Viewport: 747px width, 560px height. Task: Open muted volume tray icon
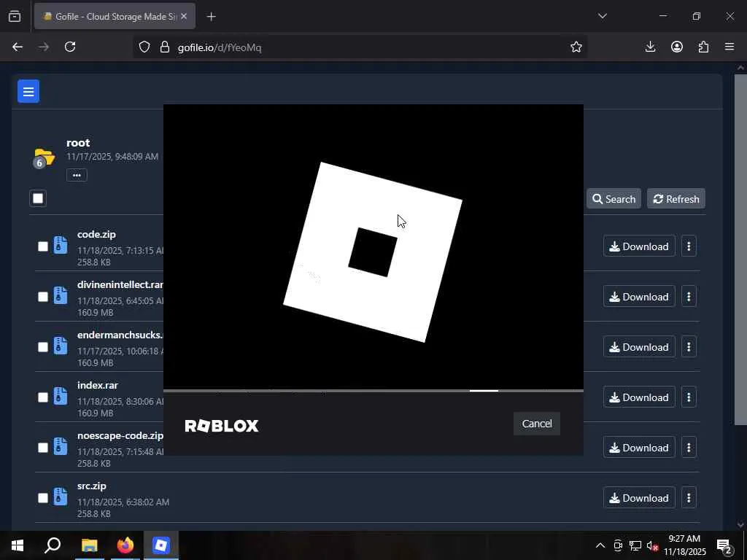pos(652,545)
